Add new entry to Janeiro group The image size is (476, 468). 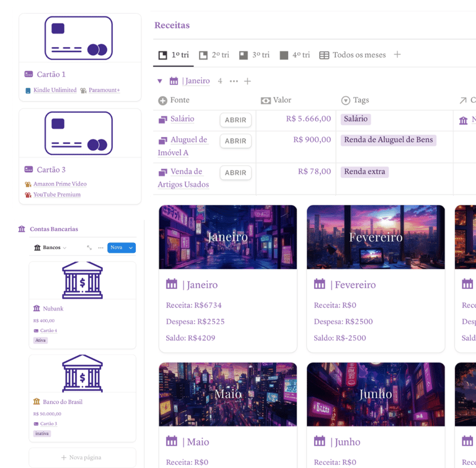coord(247,81)
